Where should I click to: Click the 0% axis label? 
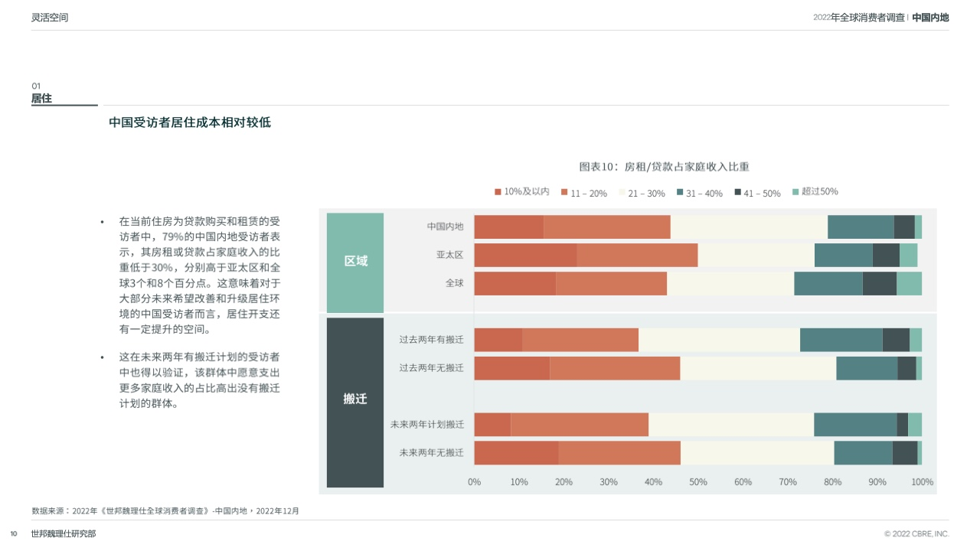tap(474, 482)
